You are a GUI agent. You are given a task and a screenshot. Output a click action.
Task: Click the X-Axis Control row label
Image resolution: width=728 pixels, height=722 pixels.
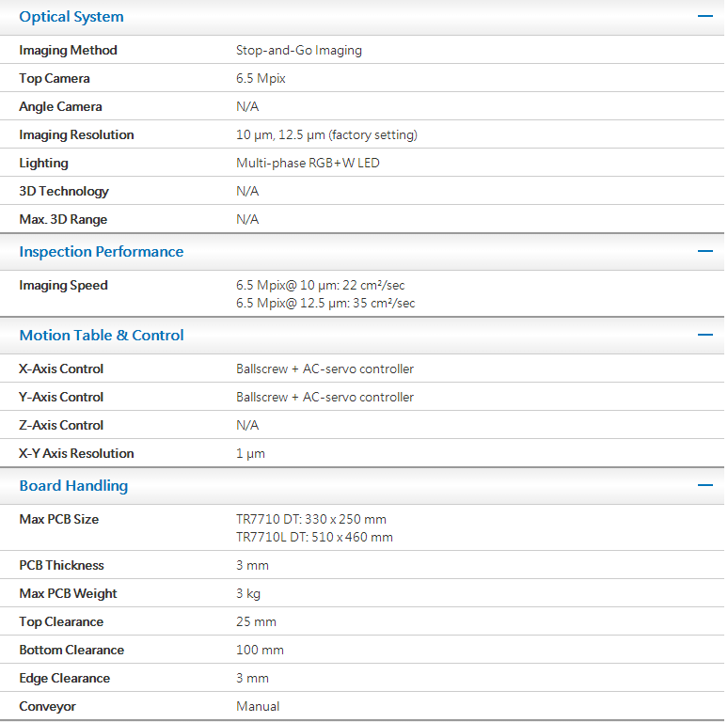61,369
